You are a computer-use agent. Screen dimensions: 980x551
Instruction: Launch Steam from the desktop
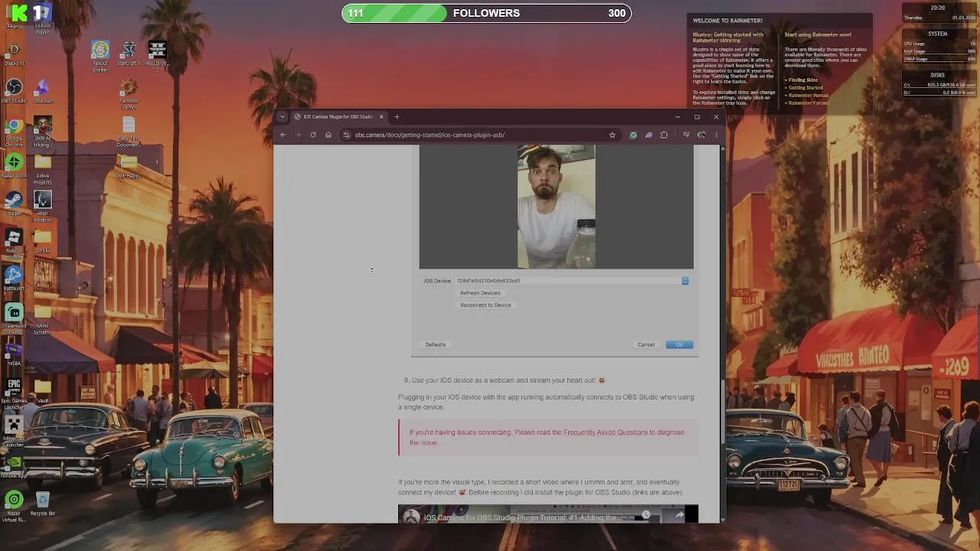14,203
